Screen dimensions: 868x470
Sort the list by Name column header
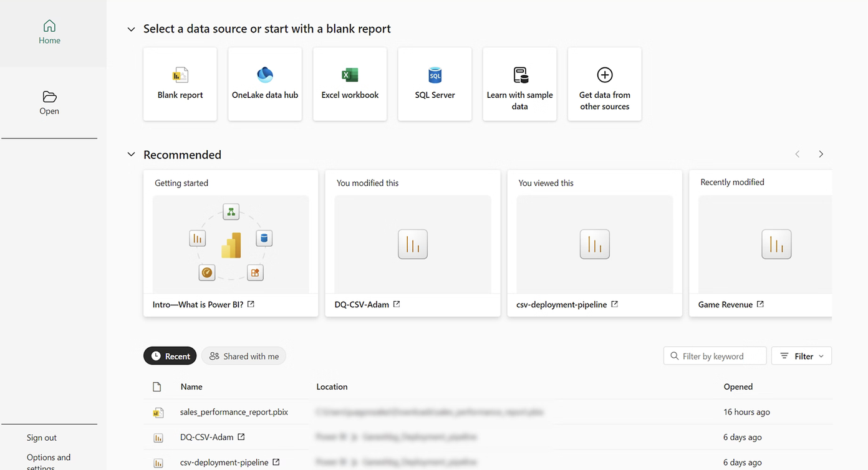click(191, 386)
